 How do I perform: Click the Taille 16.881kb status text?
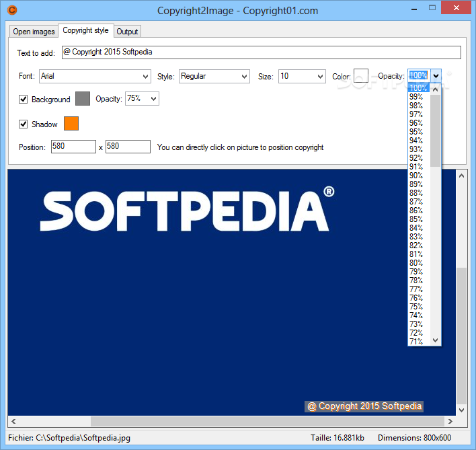(x=338, y=438)
